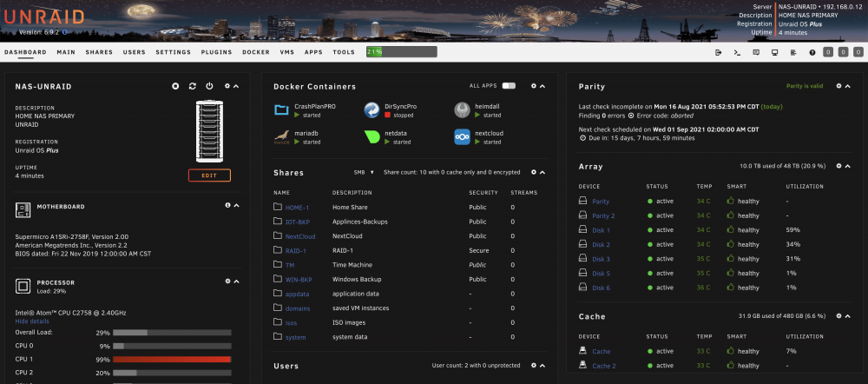Stop the array using the stop icon
Viewport: 868px width, 384px height.
(x=175, y=86)
